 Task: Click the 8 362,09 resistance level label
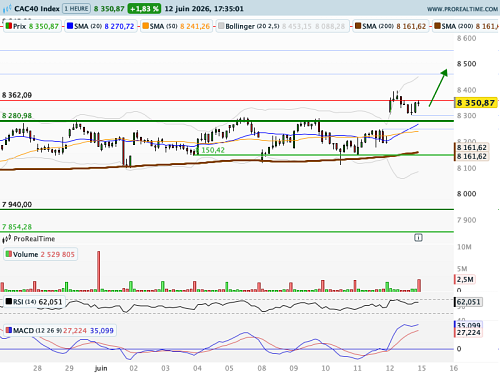coord(17,95)
